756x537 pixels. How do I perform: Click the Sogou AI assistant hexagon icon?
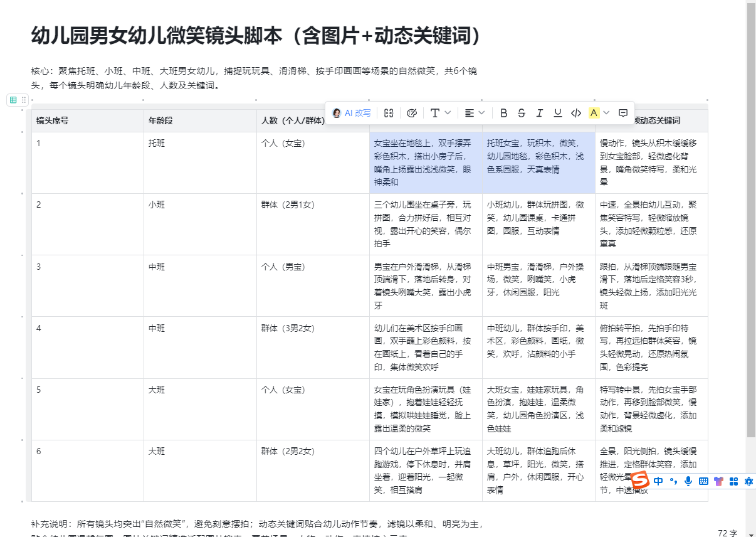tap(748, 481)
